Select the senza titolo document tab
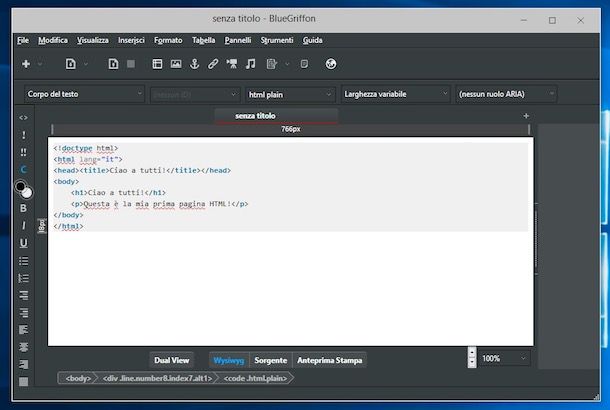The height and width of the screenshot is (410, 610). click(x=276, y=116)
